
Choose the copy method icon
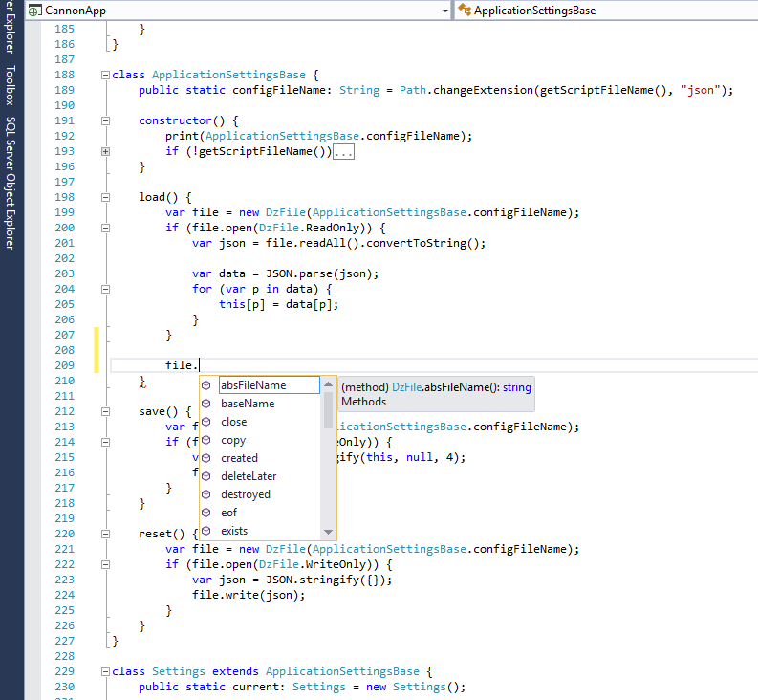[206, 440]
